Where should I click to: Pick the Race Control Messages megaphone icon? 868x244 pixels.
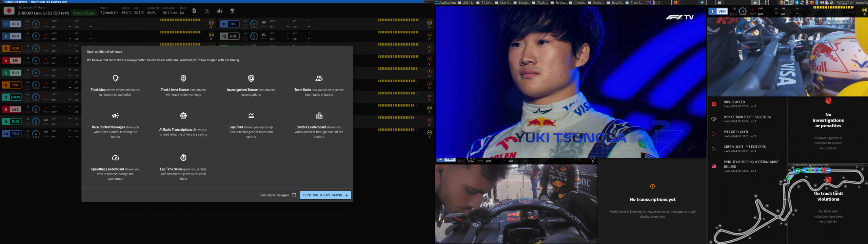(116, 116)
